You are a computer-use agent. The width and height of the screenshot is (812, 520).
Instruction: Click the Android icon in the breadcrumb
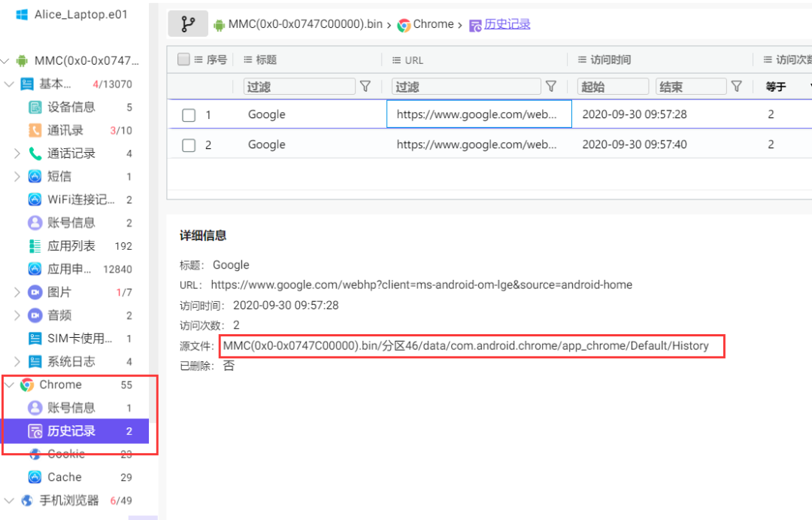pos(219,25)
